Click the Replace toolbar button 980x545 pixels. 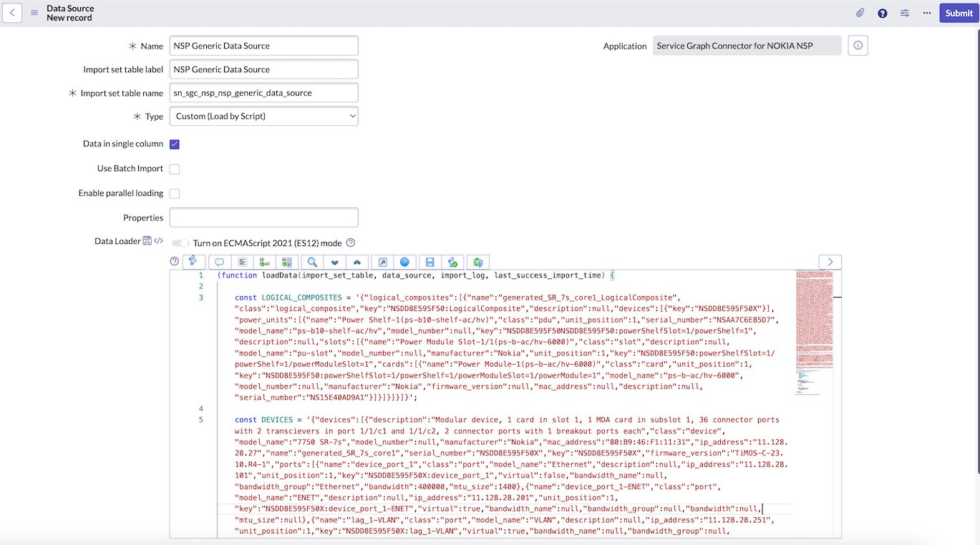[x=265, y=262]
